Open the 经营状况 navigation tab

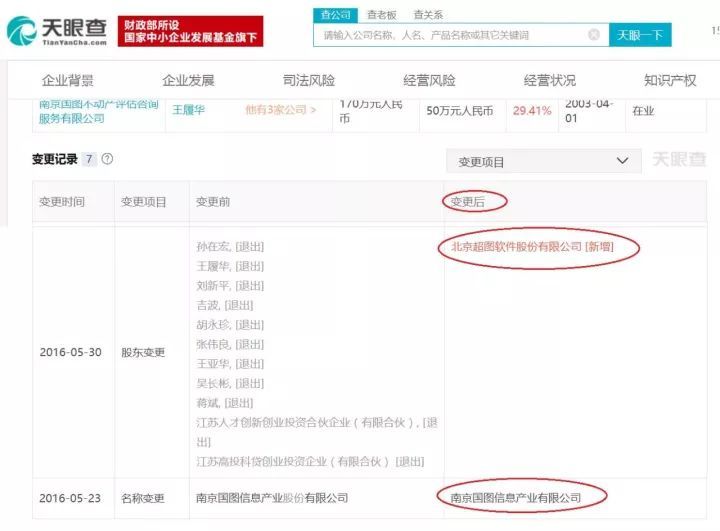point(550,81)
